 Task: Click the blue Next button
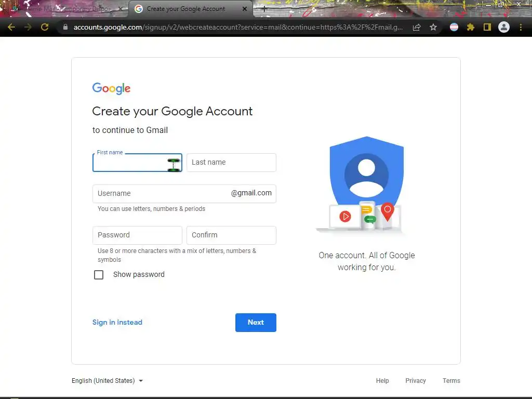click(256, 322)
